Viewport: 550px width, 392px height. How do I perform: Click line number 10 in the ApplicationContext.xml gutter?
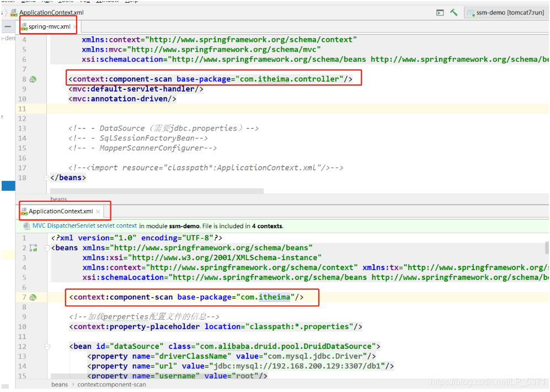[22, 327]
